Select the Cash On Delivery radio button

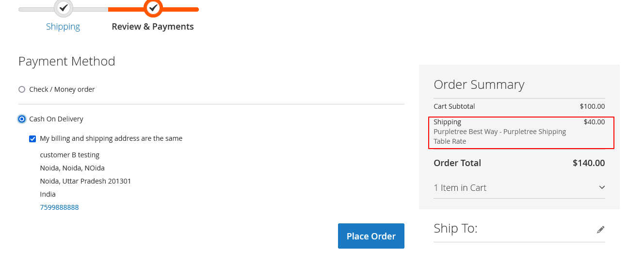[x=22, y=119]
